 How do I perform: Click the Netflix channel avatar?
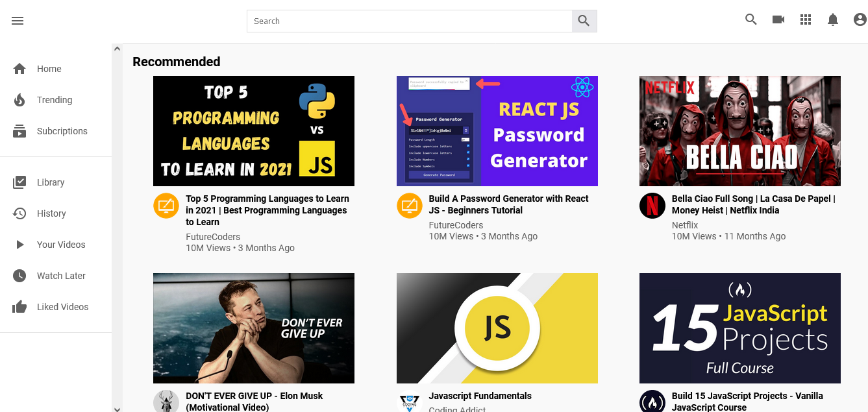tap(652, 206)
